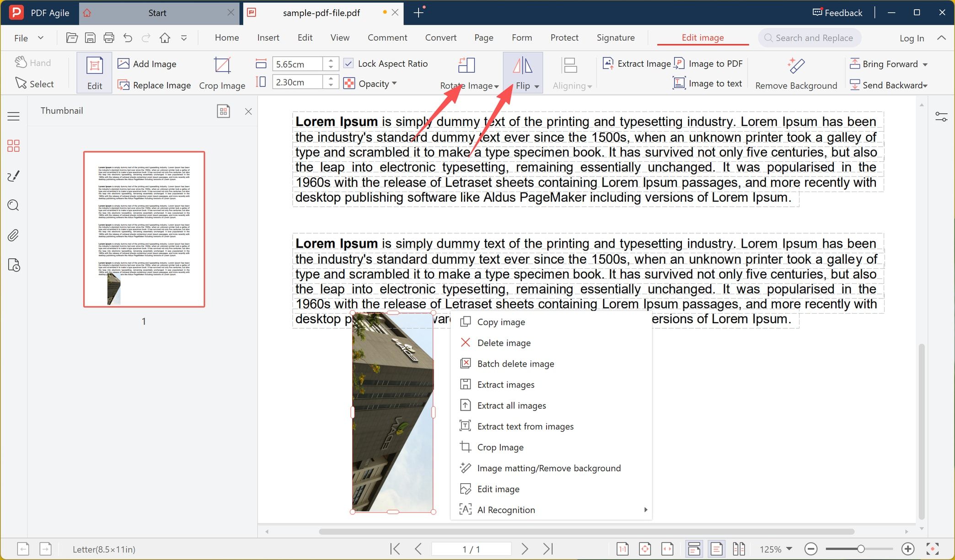The height and width of the screenshot is (560, 955).
Task: Click the horizontal scrollbar at bottom
Action: tap(586, 532)
